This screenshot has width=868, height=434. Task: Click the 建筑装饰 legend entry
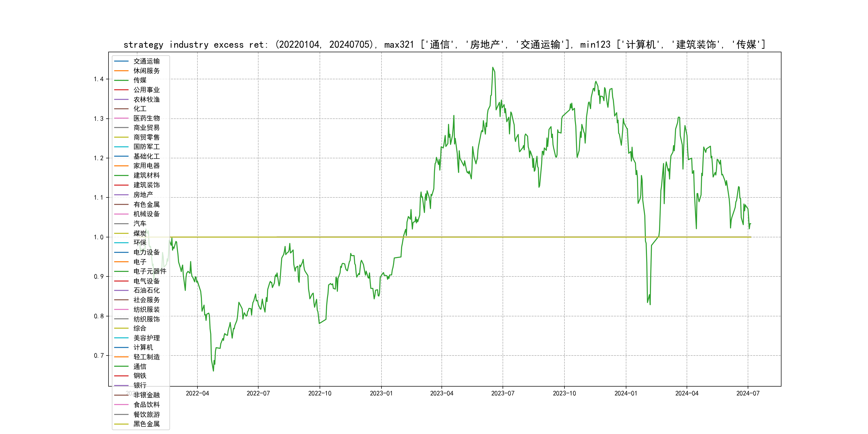click(146, 185)
